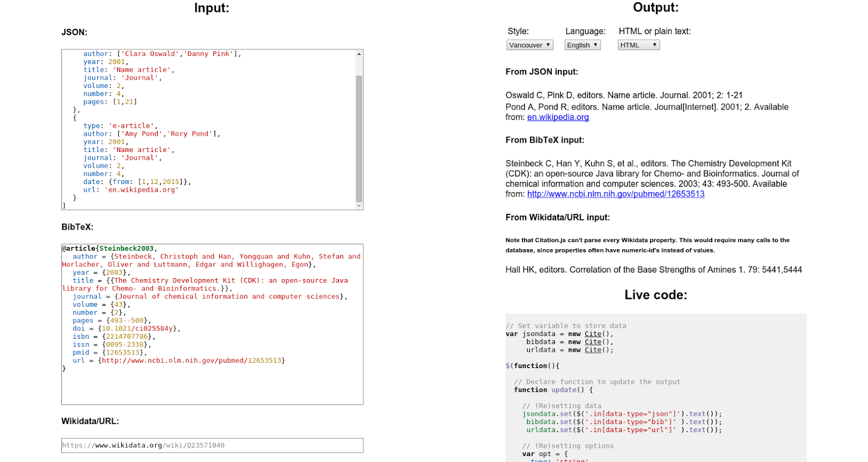Click the 'From Wikidata/URL input:' heading
Screen dimensions: 868x462
[558, 217]
